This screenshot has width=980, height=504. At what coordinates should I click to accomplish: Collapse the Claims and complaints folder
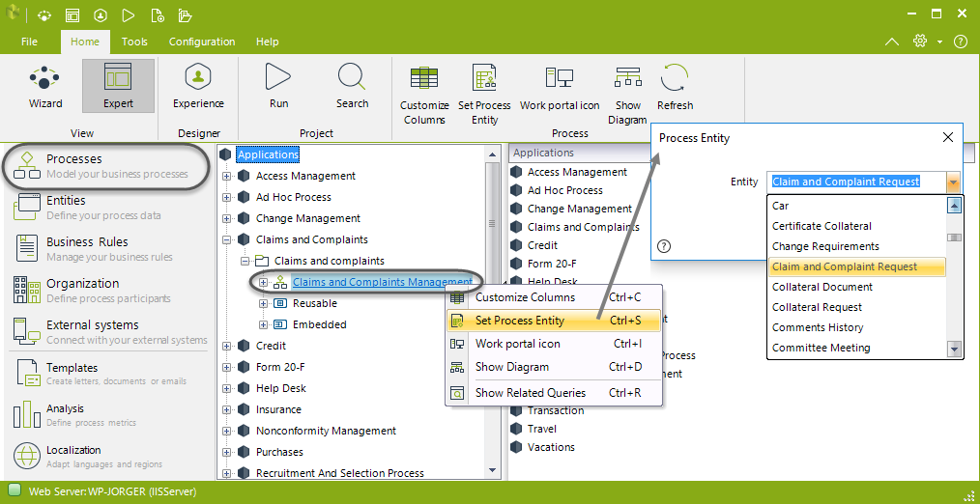click(245, 261)
